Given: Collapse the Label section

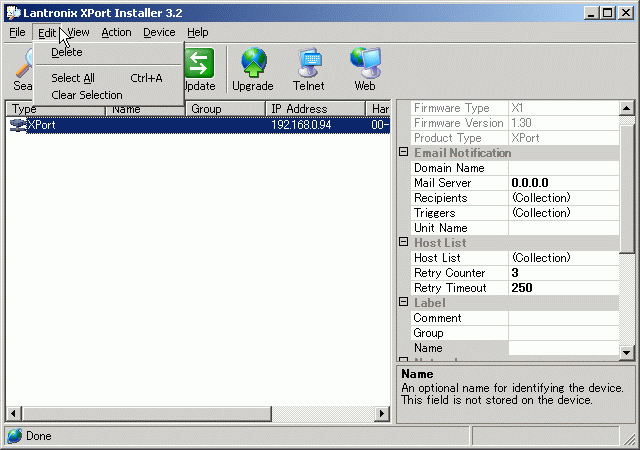Looking at the screenshot, I should pos(403,302).
